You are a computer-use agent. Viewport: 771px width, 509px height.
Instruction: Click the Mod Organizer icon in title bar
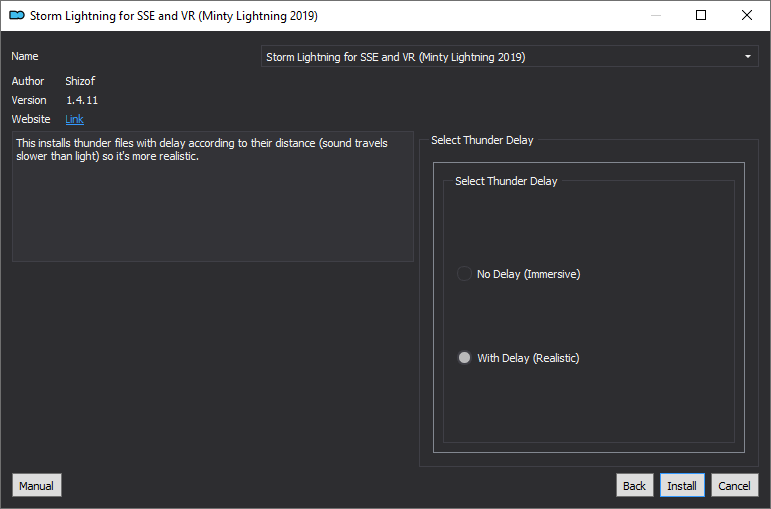pos(17,16)
